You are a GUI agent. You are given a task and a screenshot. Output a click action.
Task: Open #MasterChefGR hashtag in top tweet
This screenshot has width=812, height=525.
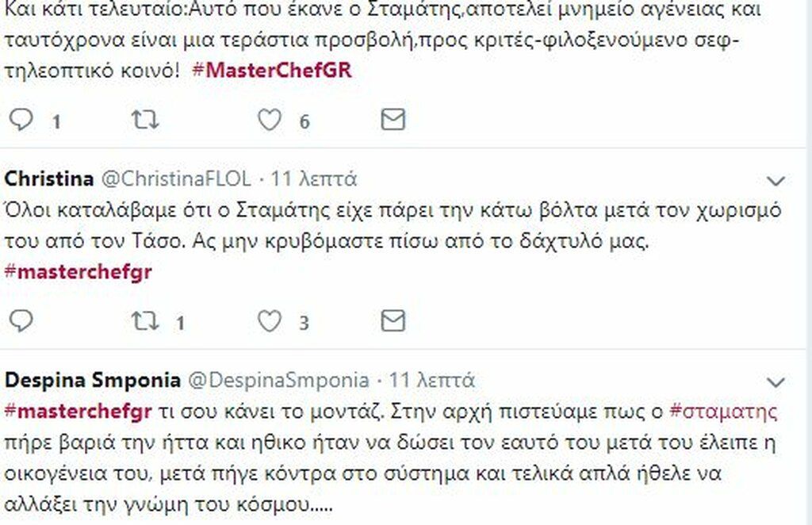click(x=272, y=70)
